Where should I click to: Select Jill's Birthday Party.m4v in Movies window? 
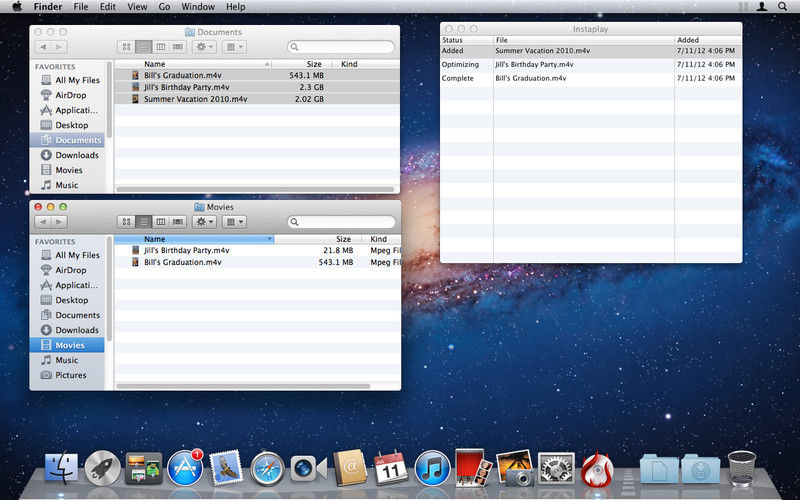[x=258, y=251]
